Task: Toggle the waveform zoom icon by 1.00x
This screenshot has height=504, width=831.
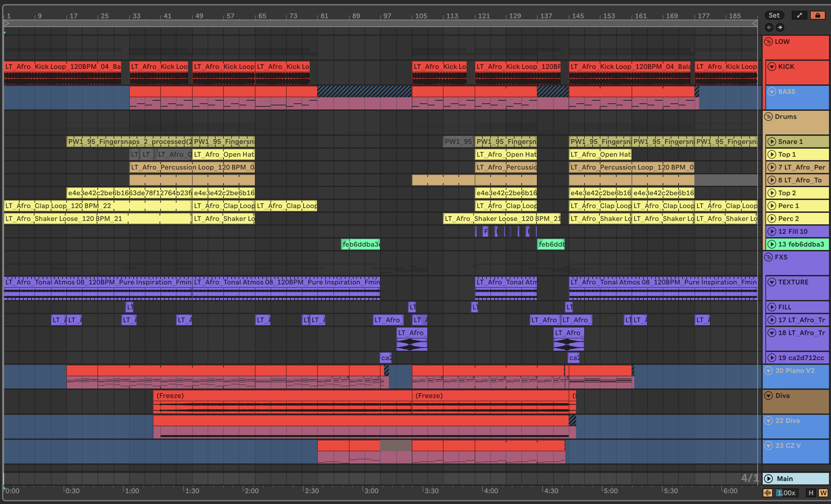Action: 767,493
